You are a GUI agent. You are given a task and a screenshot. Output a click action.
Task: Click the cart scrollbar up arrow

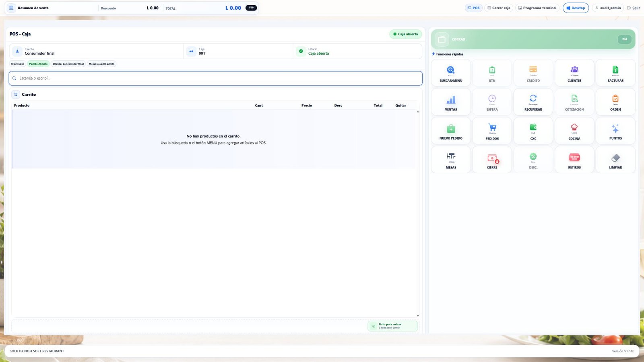point(418,112)
